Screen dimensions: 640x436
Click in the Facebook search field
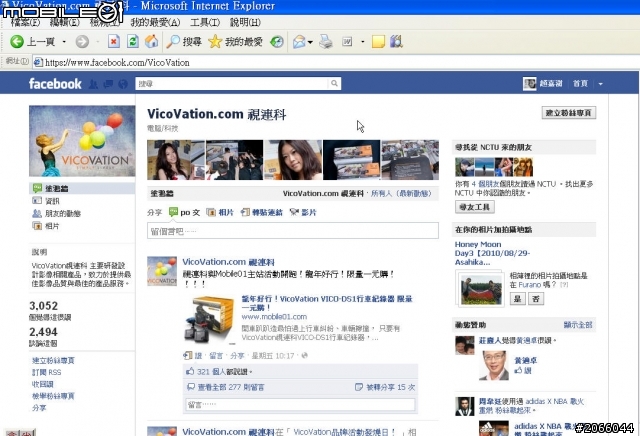click(x=232, y=84)
